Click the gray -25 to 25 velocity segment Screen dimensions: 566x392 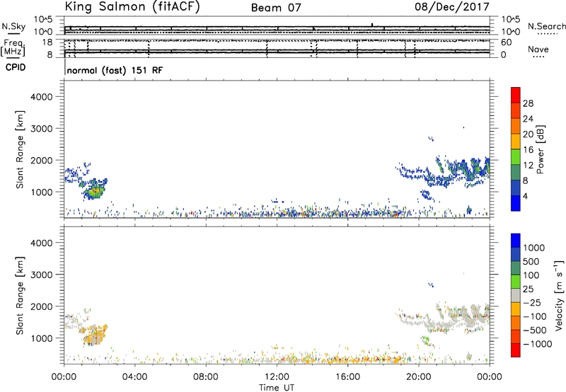516,295
